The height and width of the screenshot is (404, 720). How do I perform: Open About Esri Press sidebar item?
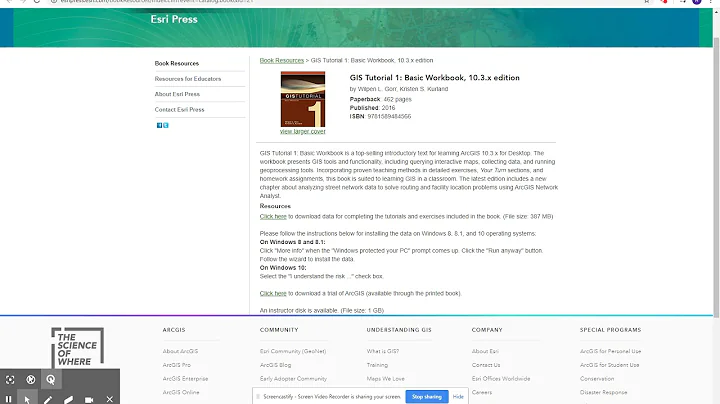(177, 94)
